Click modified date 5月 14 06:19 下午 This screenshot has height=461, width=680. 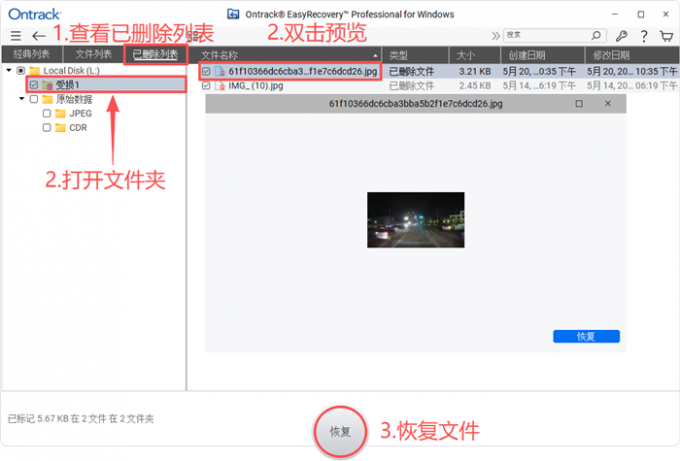(x=632, y=86)
